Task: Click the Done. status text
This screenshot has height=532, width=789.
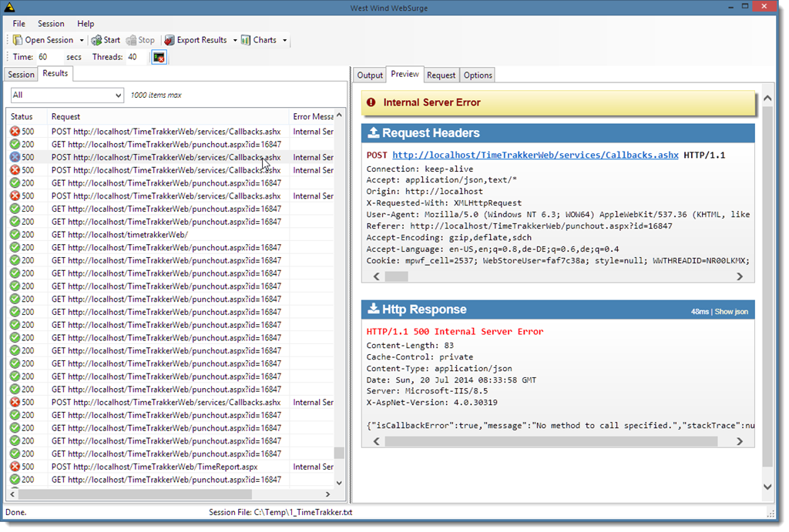Action: pos(16,513)
